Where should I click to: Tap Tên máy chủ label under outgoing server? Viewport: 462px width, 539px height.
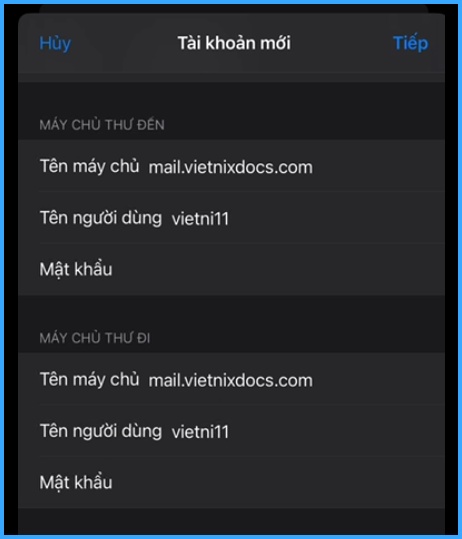pyautogui.click(x=89, y=380)
